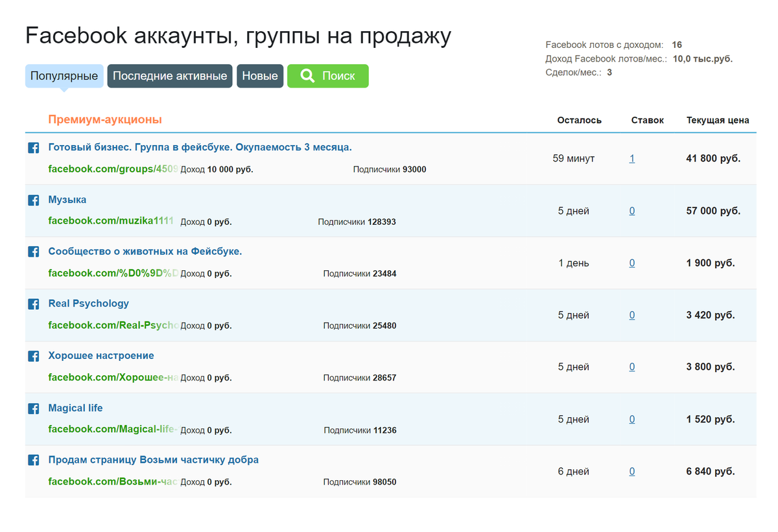Click Facebook icon beside Готовый бизнес listing

tap(34, 148)
